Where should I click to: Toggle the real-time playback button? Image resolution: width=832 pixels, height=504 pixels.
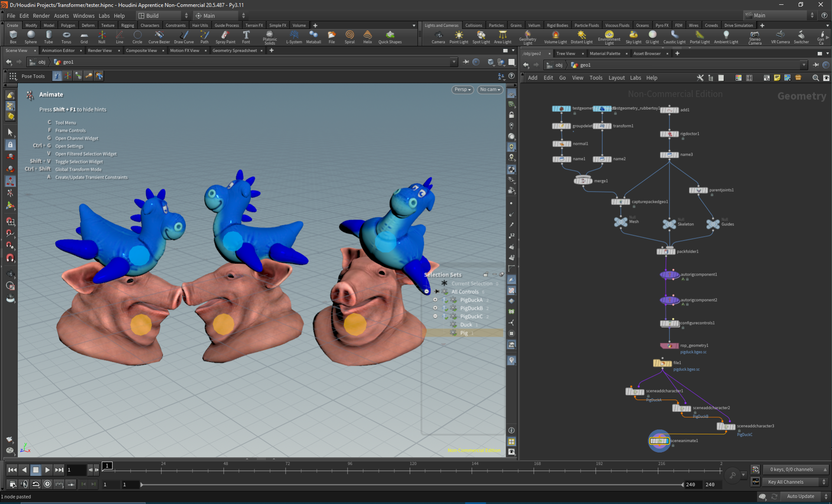[x=48, y=484]
